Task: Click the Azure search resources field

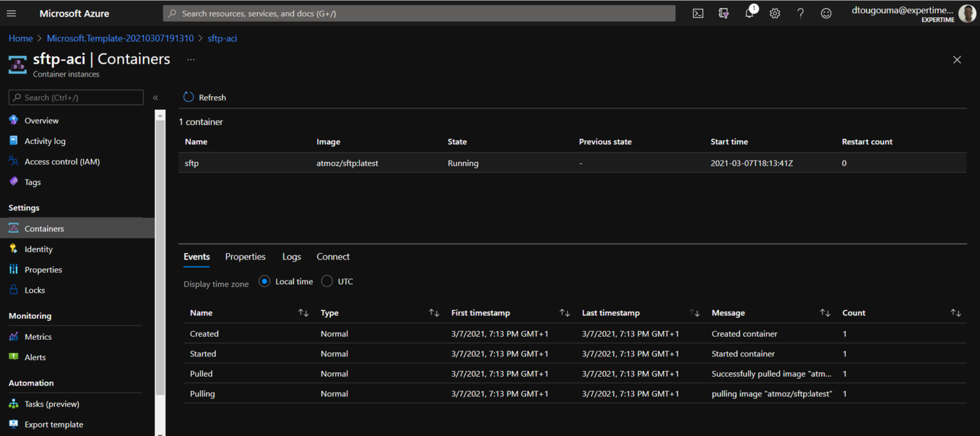Action: coord(419,13)
